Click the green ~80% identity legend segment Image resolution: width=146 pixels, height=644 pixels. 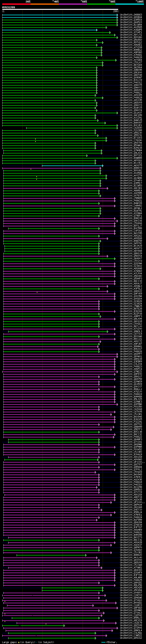[x=101, y=4]
